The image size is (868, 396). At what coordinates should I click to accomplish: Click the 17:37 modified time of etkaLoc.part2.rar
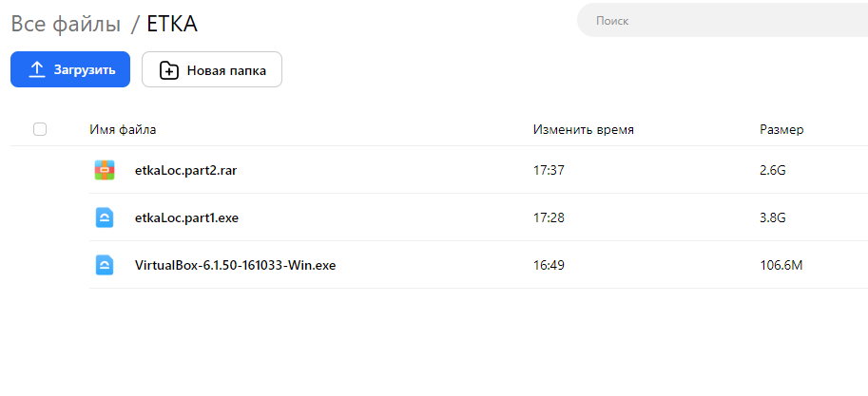(x=549, y=170)
